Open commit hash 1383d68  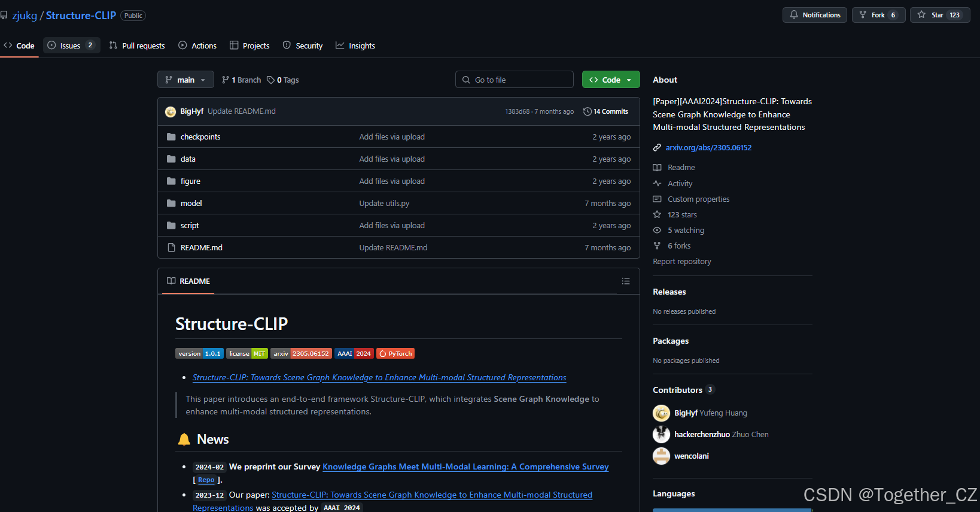pyautogui.click(x=517, y=111)
